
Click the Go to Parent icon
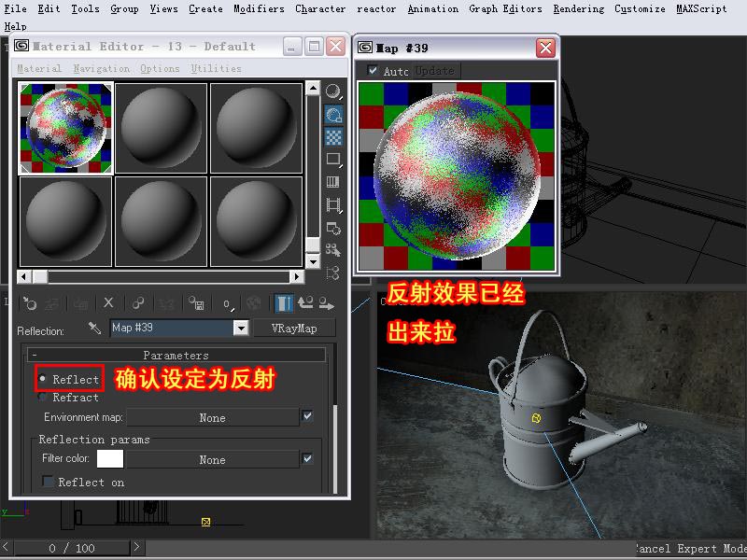coord(305,303)
